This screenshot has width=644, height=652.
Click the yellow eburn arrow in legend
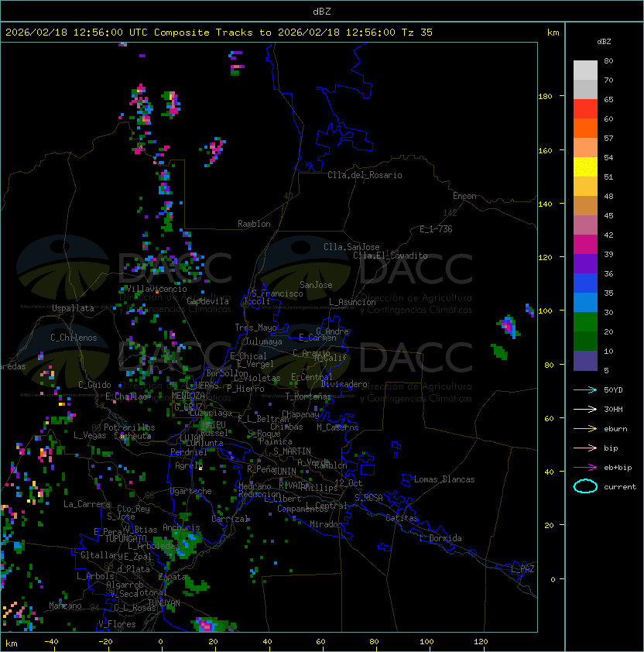tap(585, 429)
